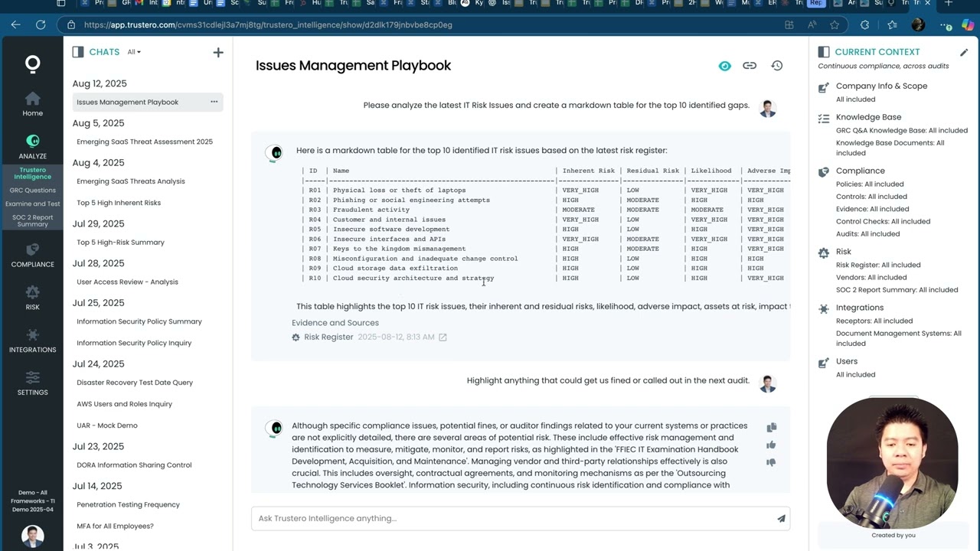The height and width of the screenshot is (551, 980).
Task: Click the Risk Register evidence source link
Action: point(328,337)
